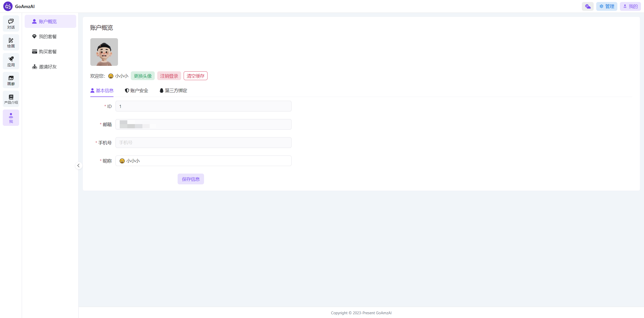Open the 应用 apps rocket icon

point(11,61)
